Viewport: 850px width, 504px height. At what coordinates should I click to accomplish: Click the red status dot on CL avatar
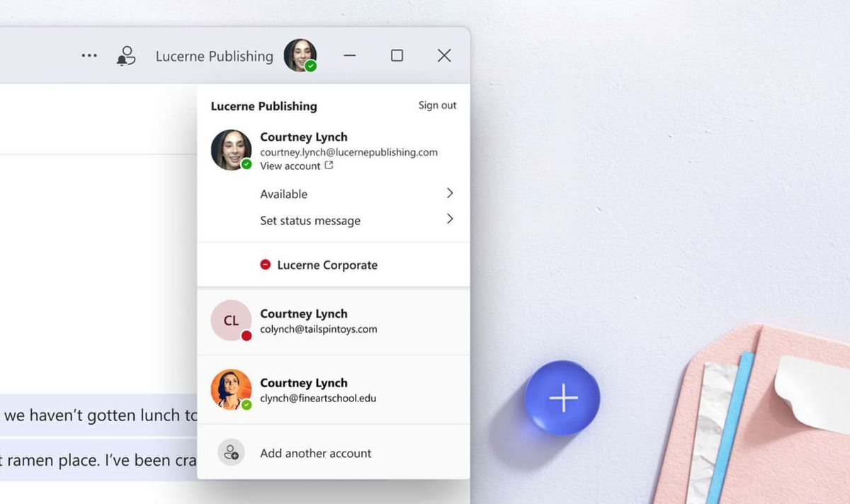click(246, 334)
